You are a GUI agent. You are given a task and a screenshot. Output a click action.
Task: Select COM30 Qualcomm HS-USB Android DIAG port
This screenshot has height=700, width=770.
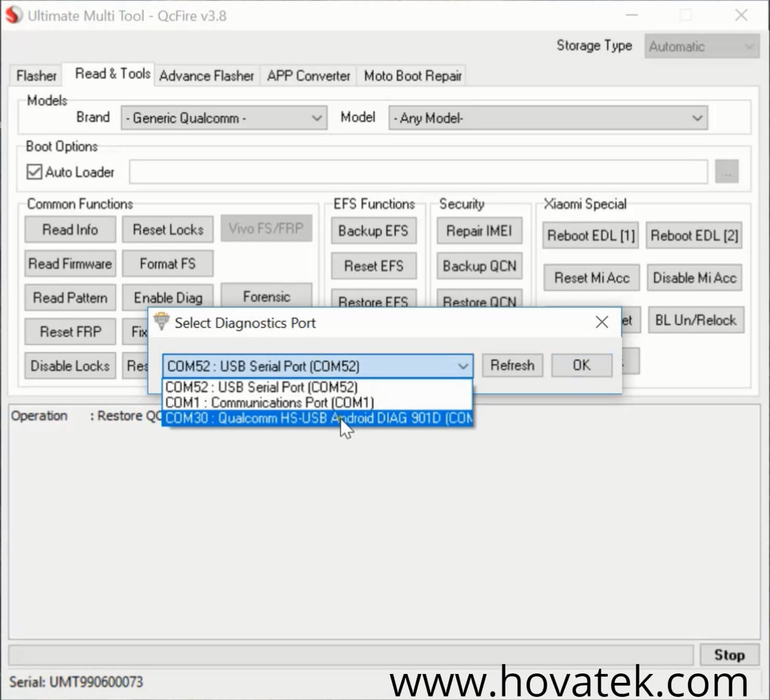point(317,418)
